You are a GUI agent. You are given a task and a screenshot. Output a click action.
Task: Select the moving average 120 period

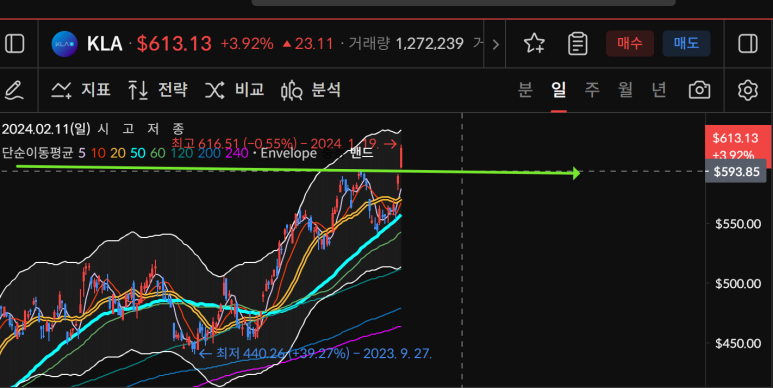[x=182, y=153]
